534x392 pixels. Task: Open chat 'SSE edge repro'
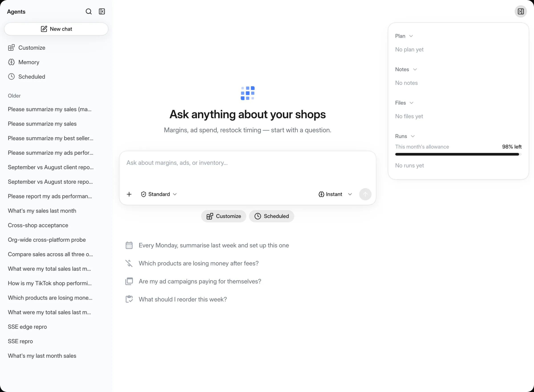56,327
